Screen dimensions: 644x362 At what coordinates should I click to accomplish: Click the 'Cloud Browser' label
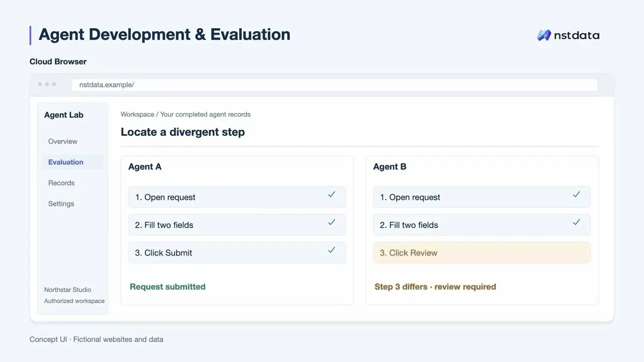tap(58, 61)
